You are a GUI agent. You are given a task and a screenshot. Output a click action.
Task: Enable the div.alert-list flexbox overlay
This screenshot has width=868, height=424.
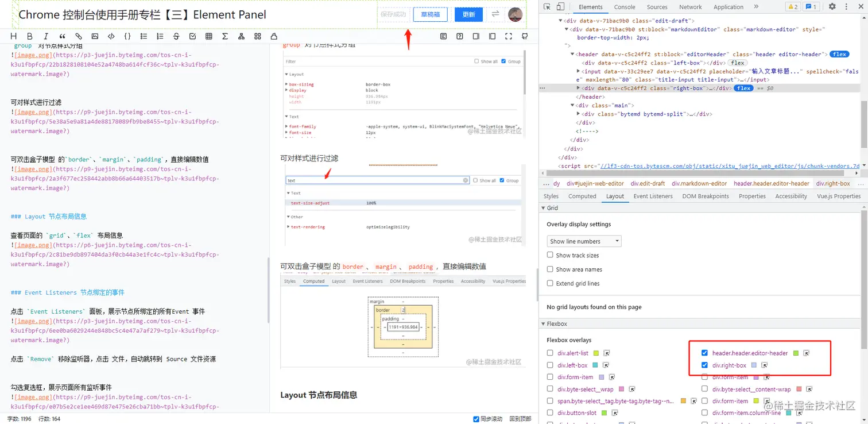point(550,353)
